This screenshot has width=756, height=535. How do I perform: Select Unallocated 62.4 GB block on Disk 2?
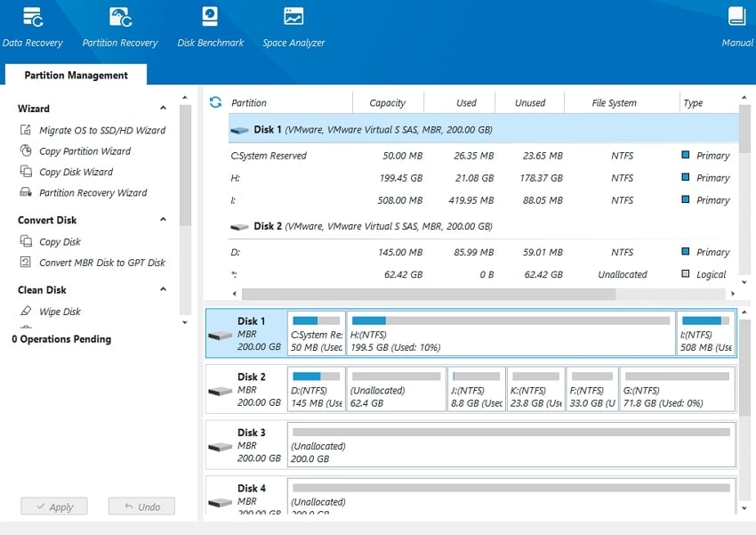click(x=397, y=389)
